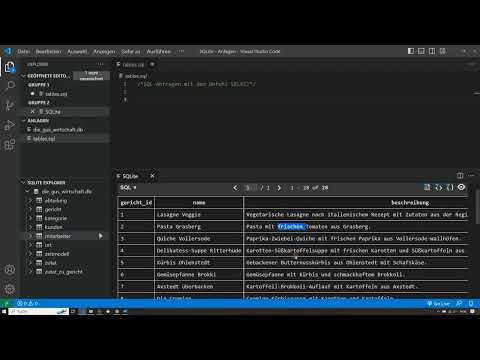Open errors and warnings in status bar

[28, 303]
